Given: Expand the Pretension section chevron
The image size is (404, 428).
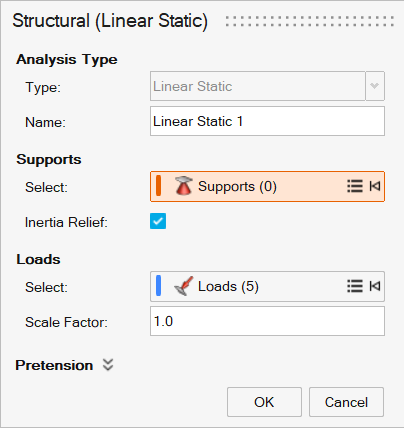Looking at the screenshot, I should 108,365.
